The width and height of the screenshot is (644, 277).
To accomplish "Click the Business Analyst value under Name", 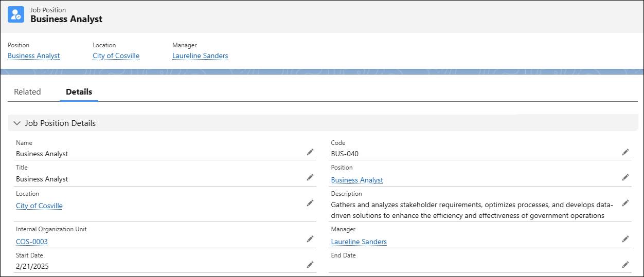I will (42, 154).
